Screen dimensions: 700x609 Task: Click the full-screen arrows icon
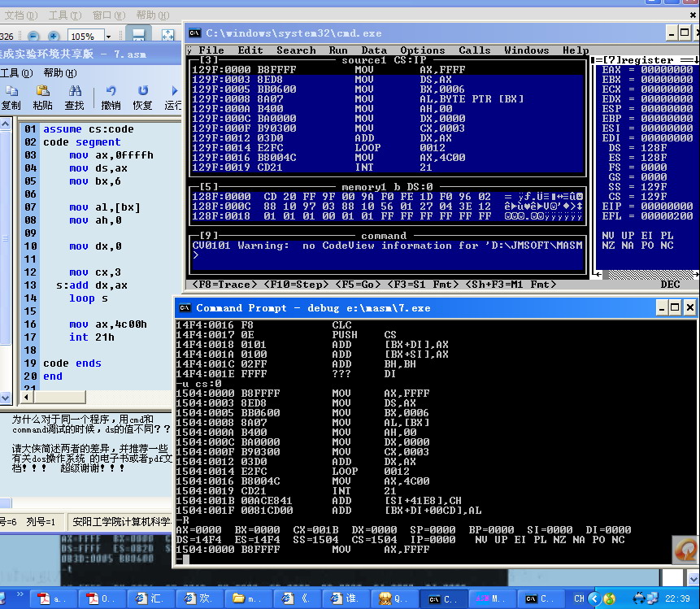click(x=167, y=35)
